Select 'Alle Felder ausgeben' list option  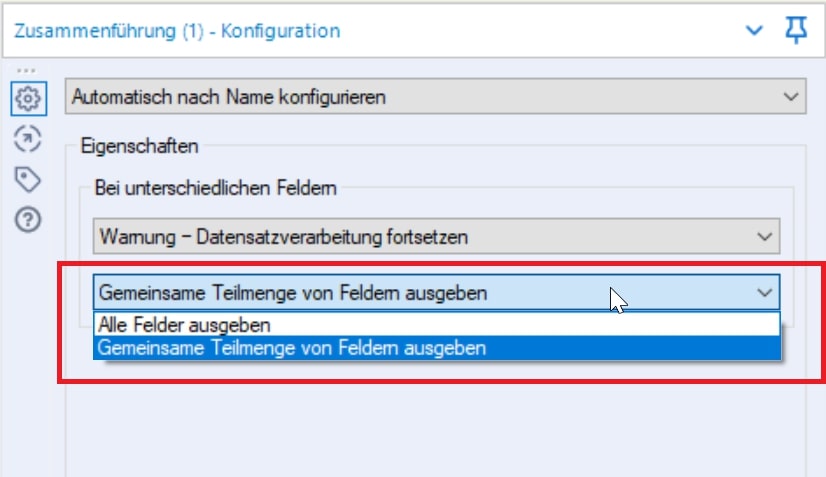[183, 325]
